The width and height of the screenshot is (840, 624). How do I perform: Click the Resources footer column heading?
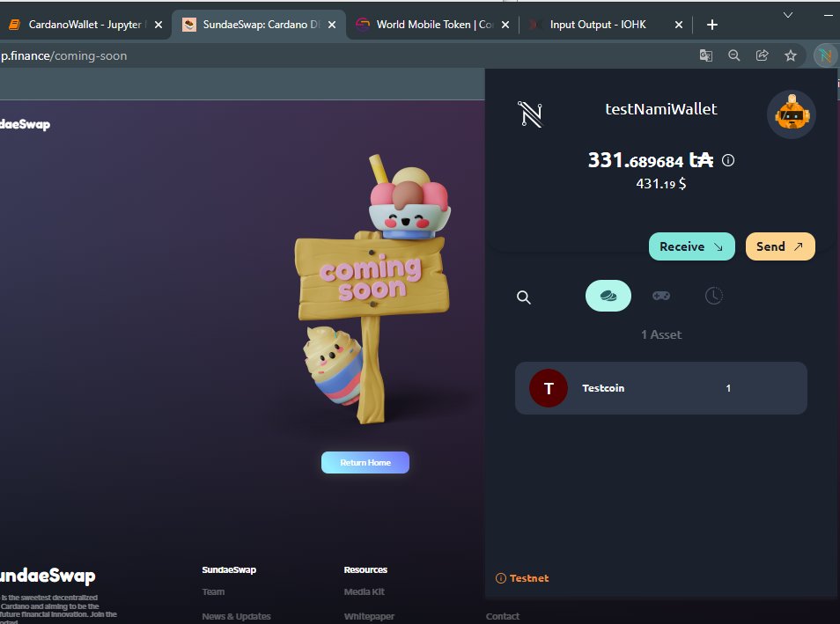click(x=365, y=570)
